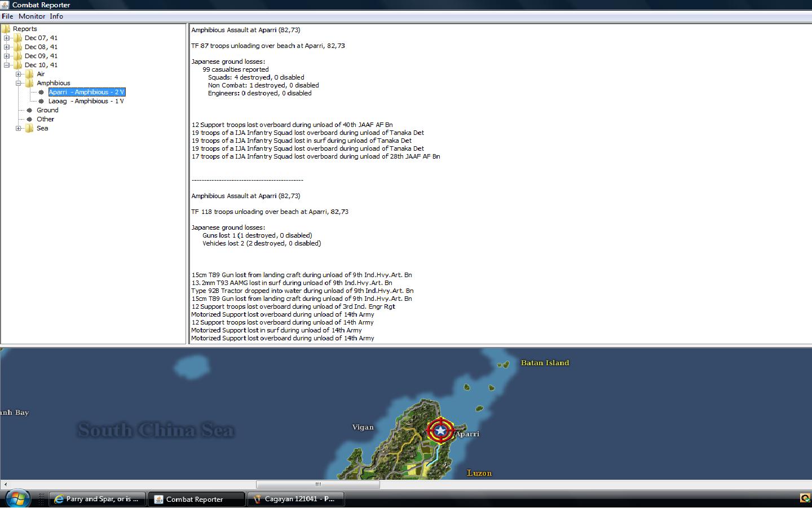Click the South China Sea map label
812x508 pixels.
coord(156,430)
